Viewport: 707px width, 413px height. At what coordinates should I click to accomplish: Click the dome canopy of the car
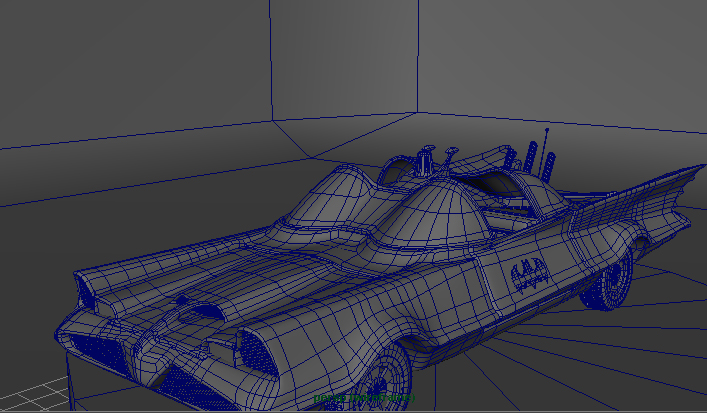tap(432, 213)
